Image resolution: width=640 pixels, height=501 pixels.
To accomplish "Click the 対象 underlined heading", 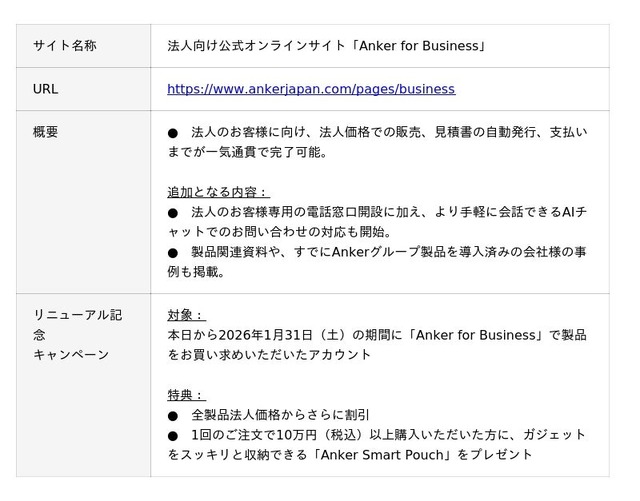I will (x=186, y=314).
